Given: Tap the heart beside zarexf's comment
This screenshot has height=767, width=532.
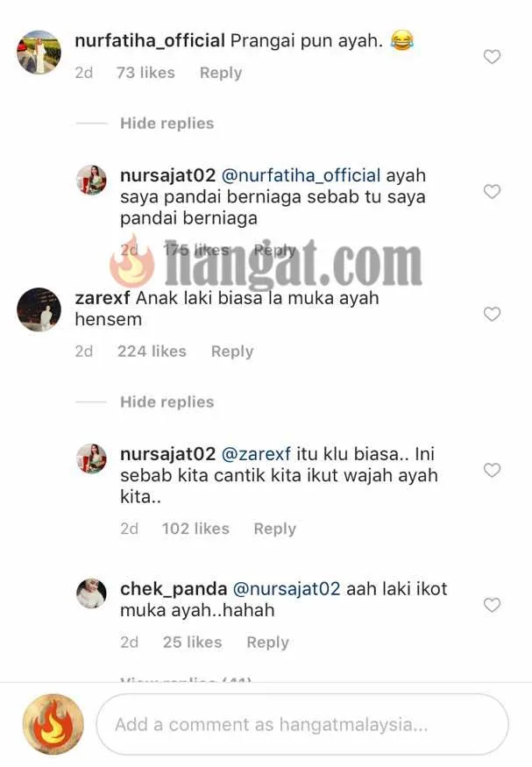Looking at the screenshot, I should click(492, 314).
